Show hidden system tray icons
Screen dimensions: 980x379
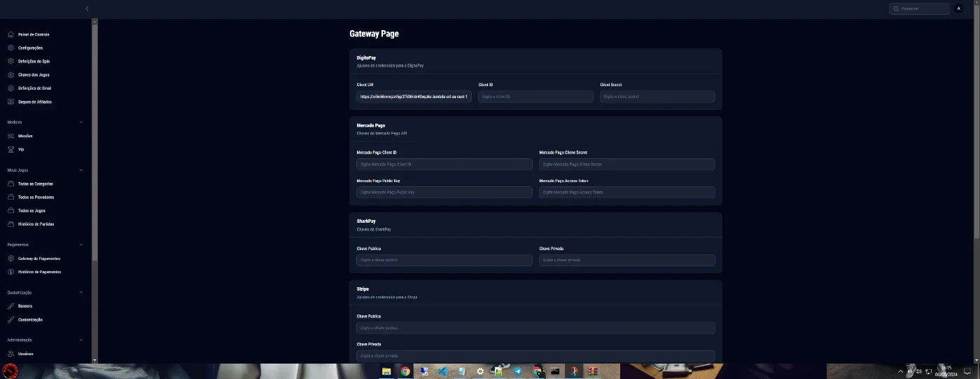[901, 371]
